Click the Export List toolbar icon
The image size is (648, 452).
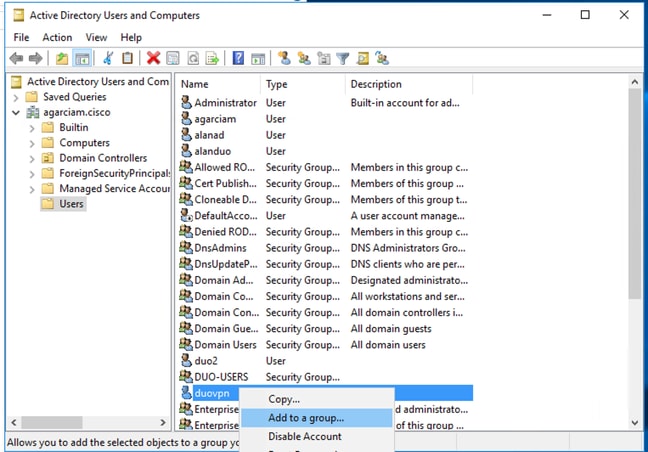[212, 58]
